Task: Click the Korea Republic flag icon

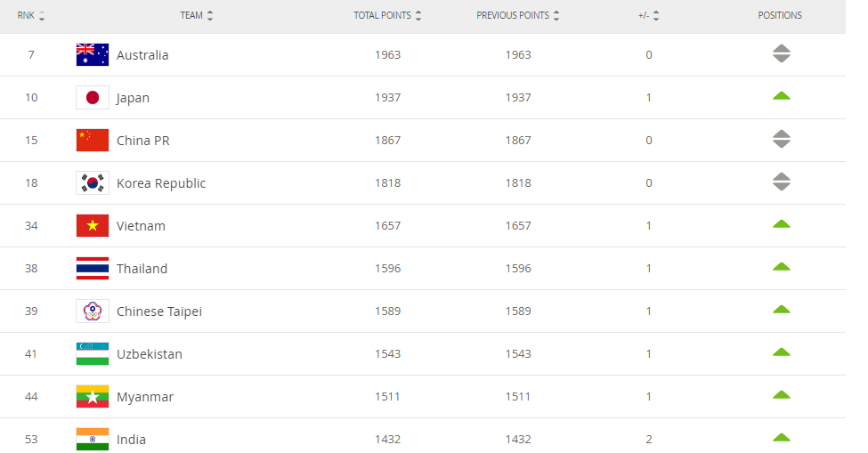Action: point(93,182)
